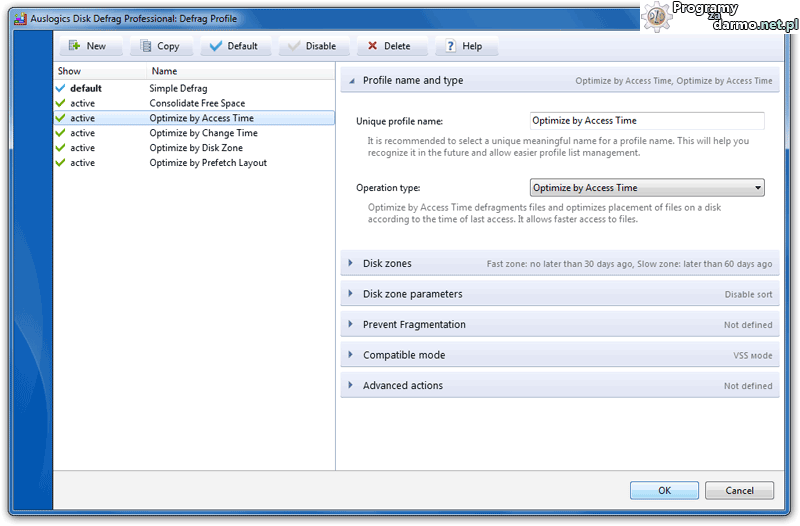Click the OK button
The width and height of the screenshot is (800, 526).
664,491
